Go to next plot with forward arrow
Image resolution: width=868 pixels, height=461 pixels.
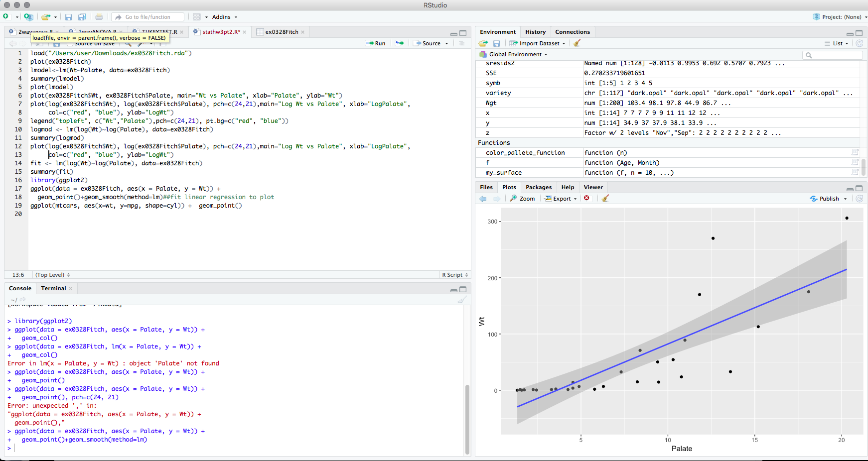(x=496, y=199)
